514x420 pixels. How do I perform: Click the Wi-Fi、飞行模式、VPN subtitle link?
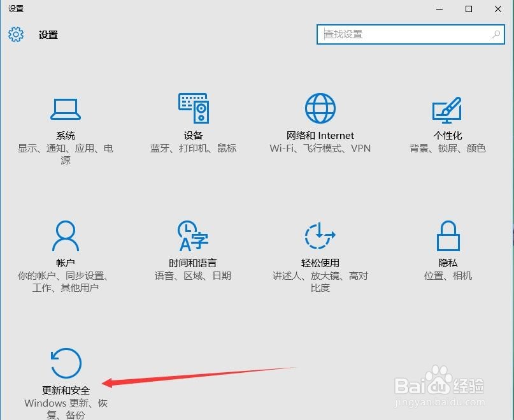tap(320, 148)
